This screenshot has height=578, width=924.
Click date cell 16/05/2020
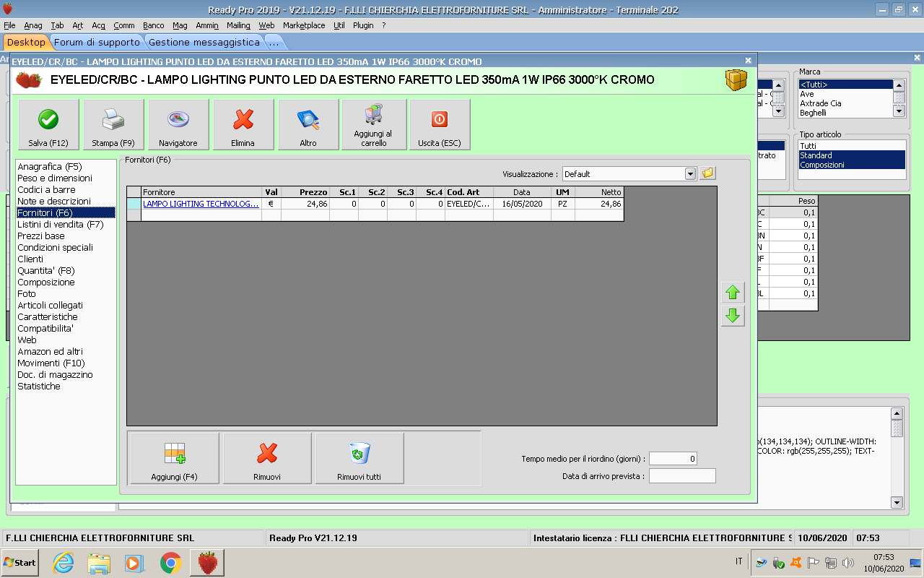tap(522, 204)
